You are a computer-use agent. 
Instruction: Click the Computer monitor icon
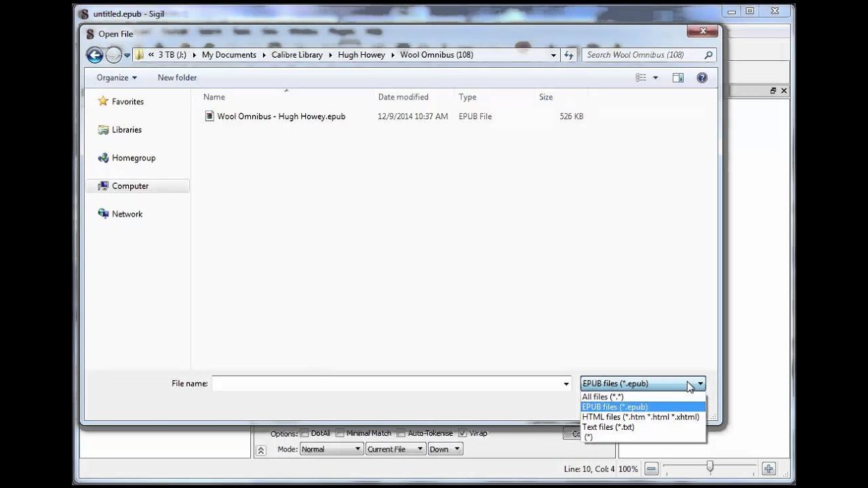click(103, 186)
